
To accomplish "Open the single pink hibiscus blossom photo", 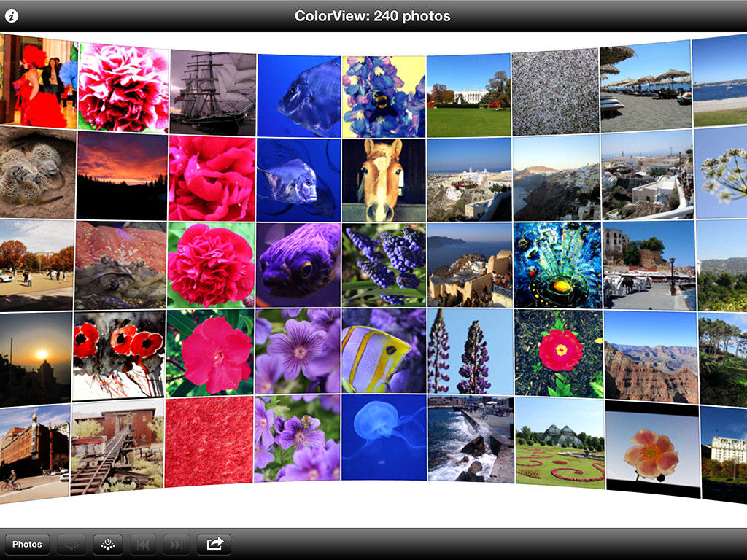I will point(209,354).
